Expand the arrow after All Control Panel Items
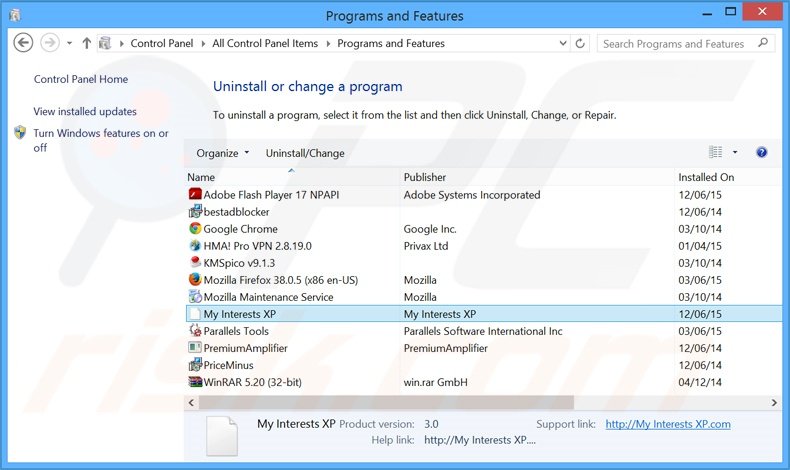This screenshot has height=470, width=790. (x=328, y=44)
